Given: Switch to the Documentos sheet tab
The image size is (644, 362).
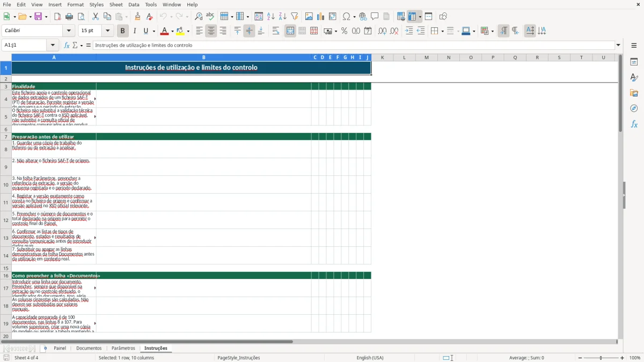Looking at the screenshot, I should click(x=89, y=348).
